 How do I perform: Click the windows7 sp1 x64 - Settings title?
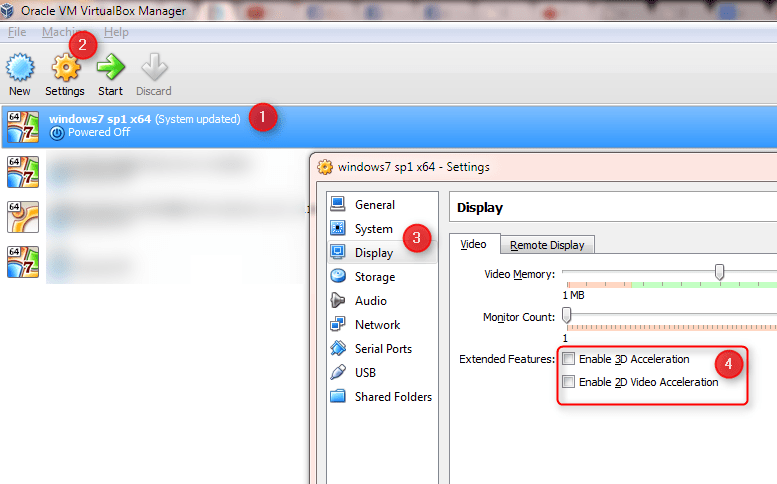pyautogui.click(x=414, y=167)
